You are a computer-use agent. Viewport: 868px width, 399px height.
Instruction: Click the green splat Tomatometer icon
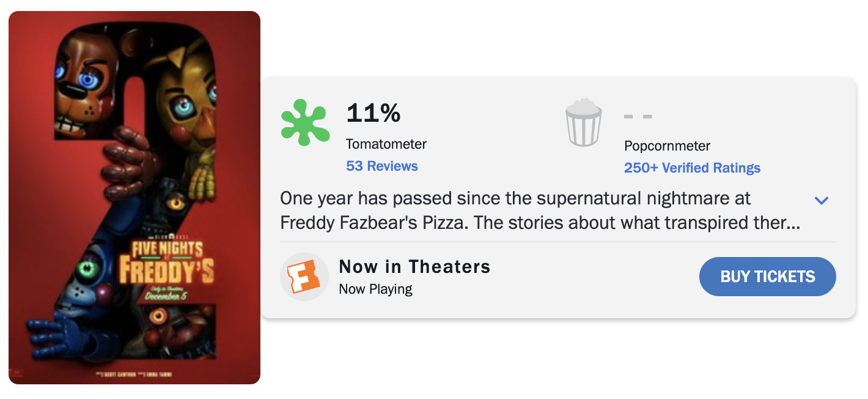[305, 122]
